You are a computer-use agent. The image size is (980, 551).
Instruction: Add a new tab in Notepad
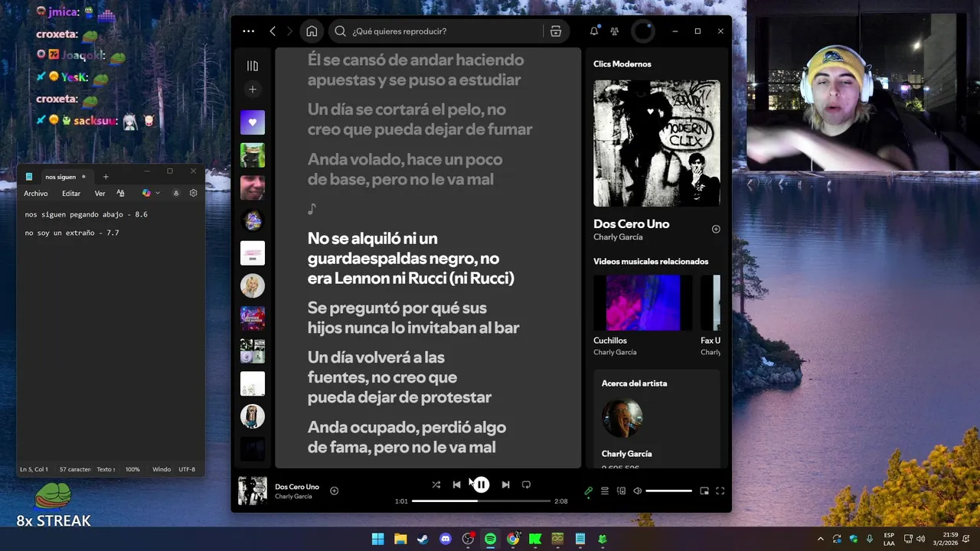(x=106, y=177)
